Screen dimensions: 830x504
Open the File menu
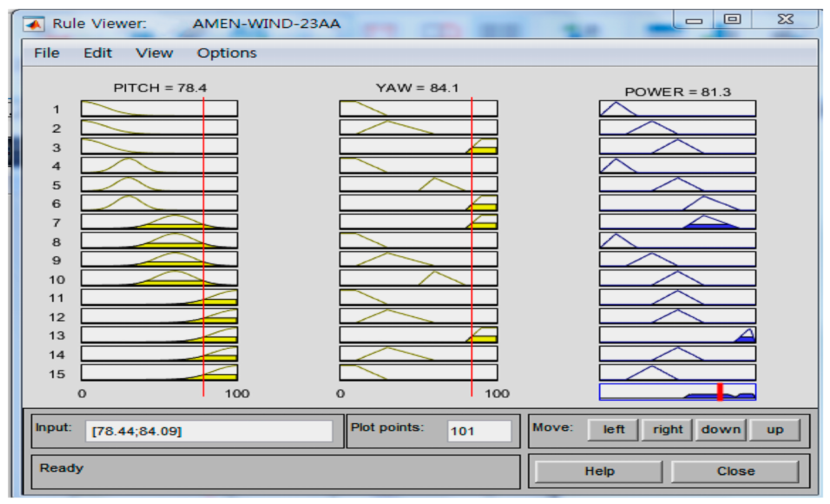click(x=47, y=53)
